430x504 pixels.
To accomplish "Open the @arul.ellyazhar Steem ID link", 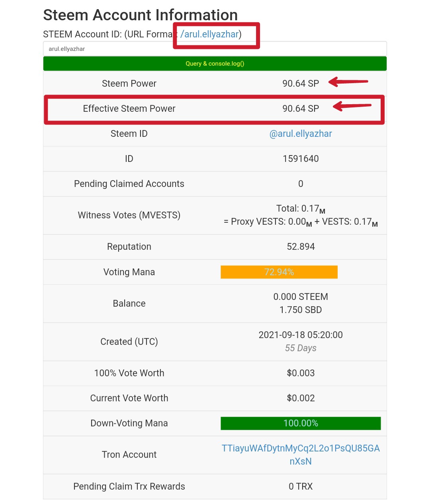I will (301, 134).
